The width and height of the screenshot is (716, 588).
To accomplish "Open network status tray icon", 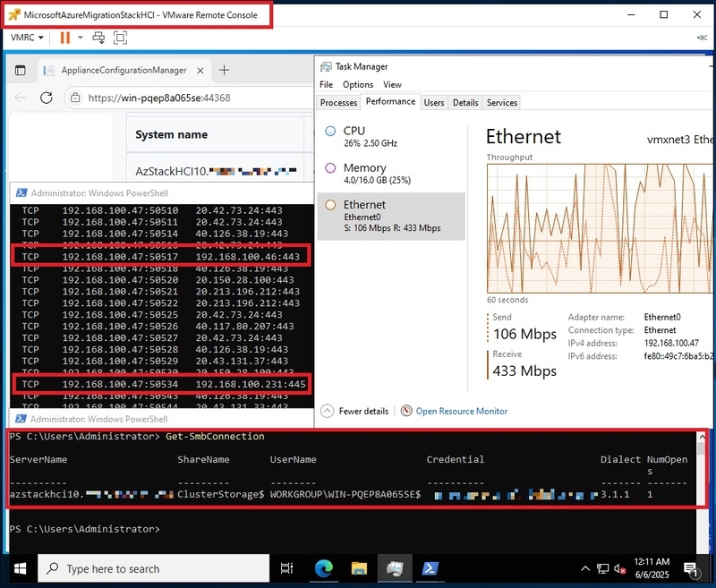I will coord(602,569).
